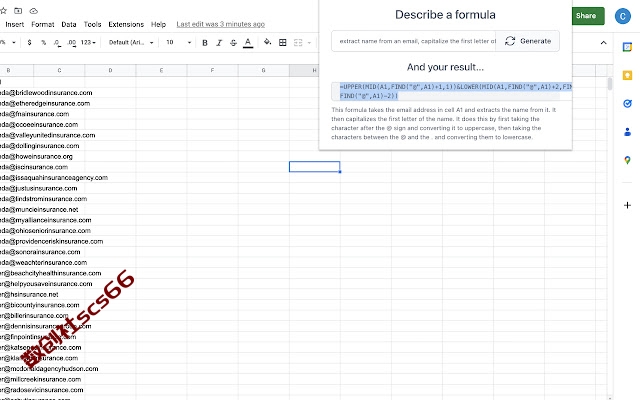Click the account avatar C
The height and width of the screenshot is (400, 640).
(622, 16)
